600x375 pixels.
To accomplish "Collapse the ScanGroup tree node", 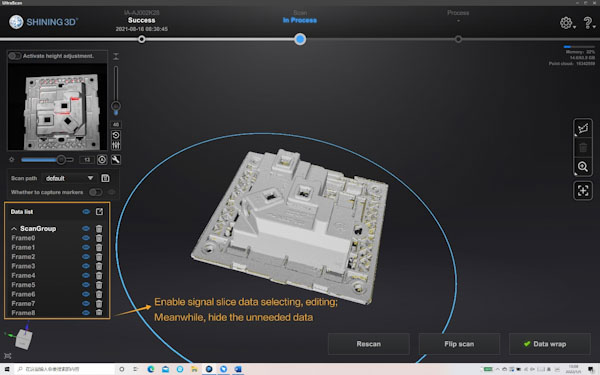I will 14,228.
